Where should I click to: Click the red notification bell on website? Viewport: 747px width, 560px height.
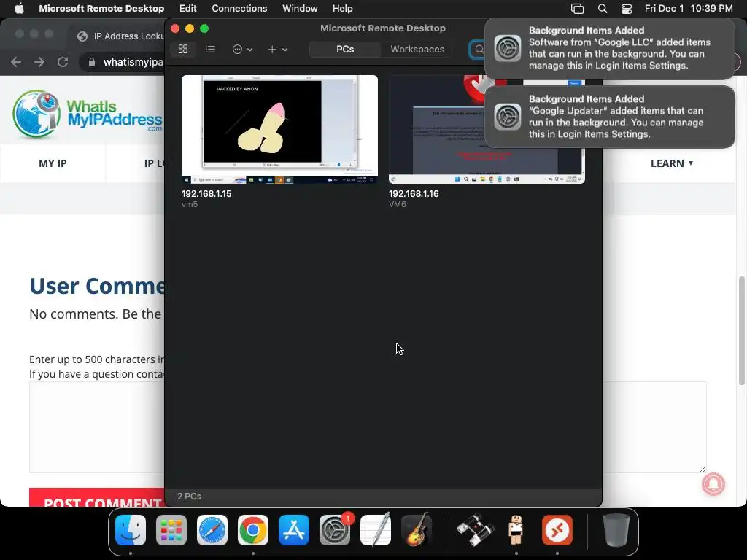click(x=713, y=484)
